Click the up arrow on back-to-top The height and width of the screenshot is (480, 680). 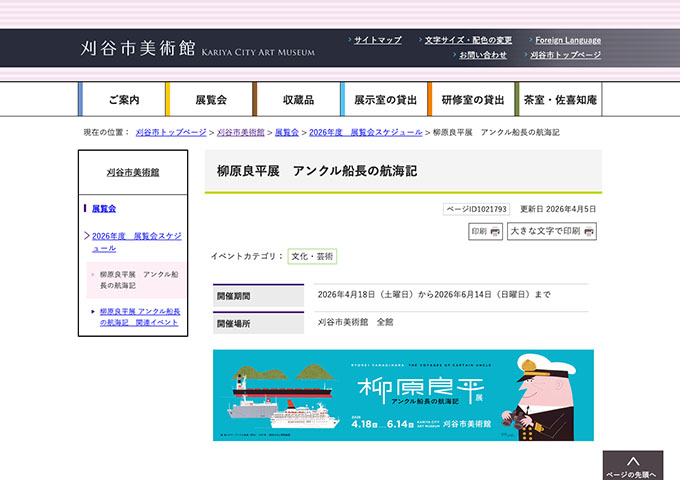[x=633, y=461]
